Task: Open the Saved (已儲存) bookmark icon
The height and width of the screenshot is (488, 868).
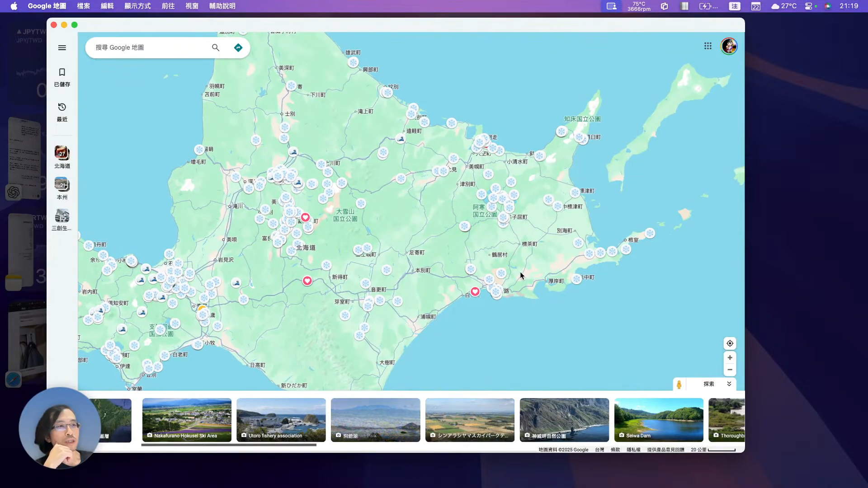Action: pyautogui.click(x=62, y=72)
